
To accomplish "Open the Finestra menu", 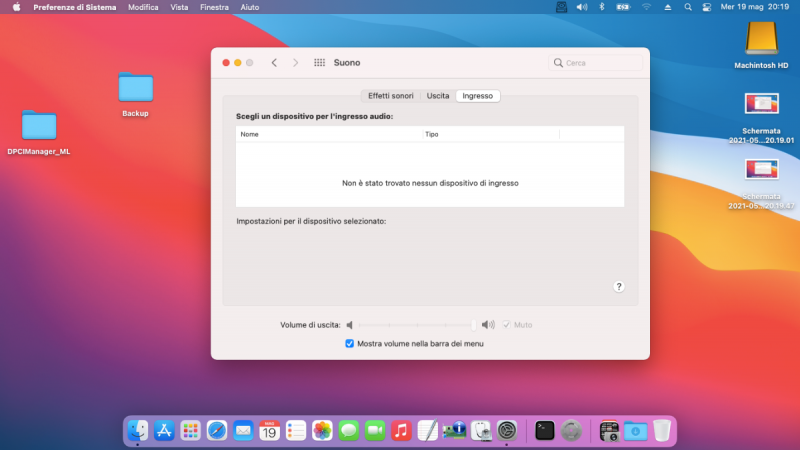I will click(214, 7).
